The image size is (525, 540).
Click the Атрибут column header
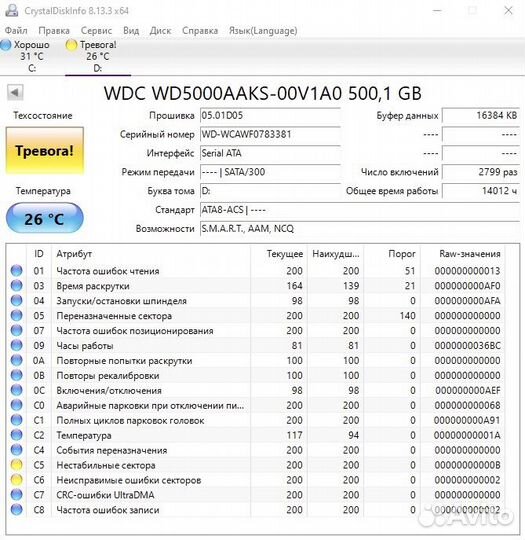(151, 254)
